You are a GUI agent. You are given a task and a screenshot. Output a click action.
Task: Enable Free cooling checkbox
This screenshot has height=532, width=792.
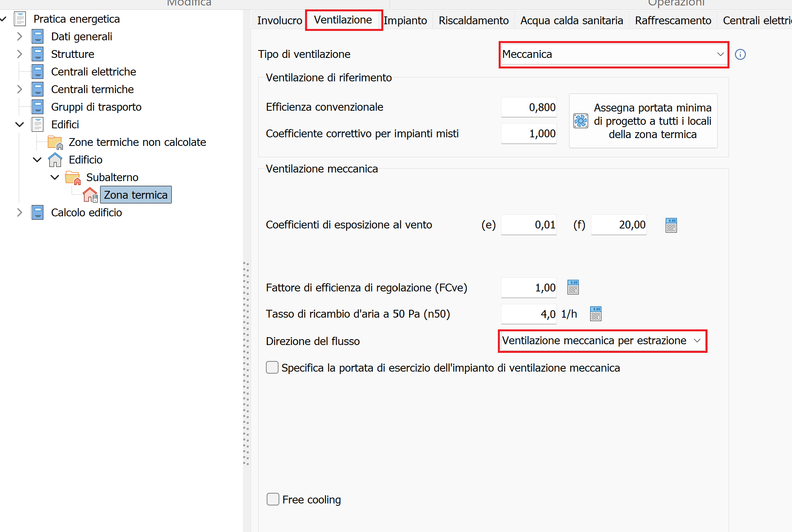(x=273, y=500)
